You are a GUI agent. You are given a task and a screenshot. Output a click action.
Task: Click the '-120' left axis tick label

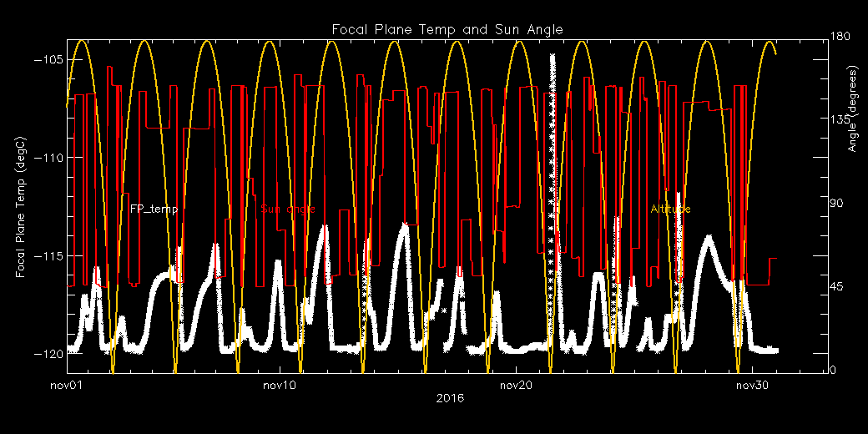[48, 354]
